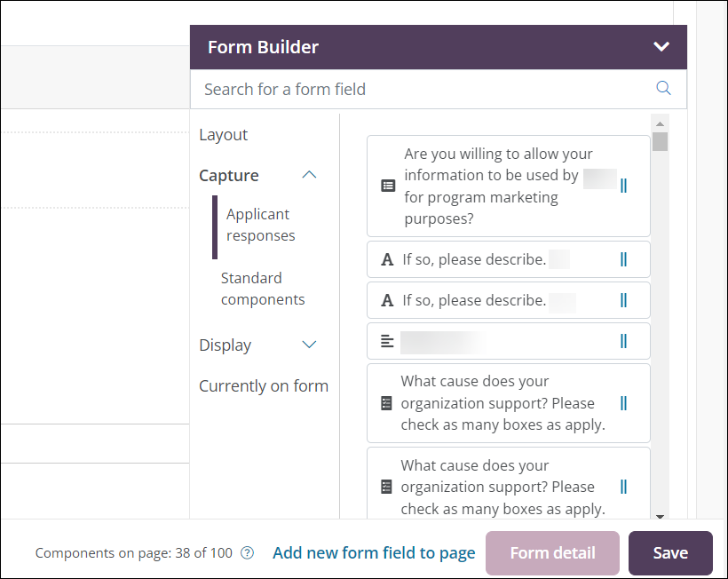
Task: Expand the Display section
Action: [309, 345]
